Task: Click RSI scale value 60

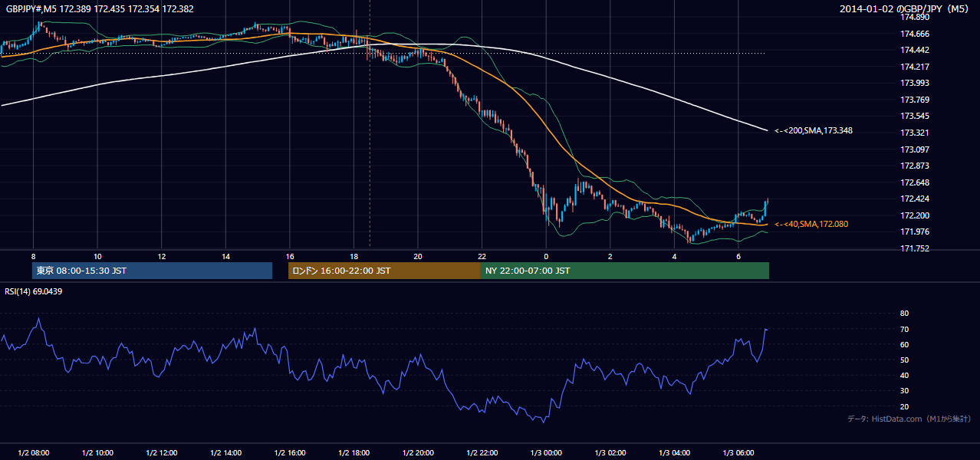Action: (x=904, y=344)
